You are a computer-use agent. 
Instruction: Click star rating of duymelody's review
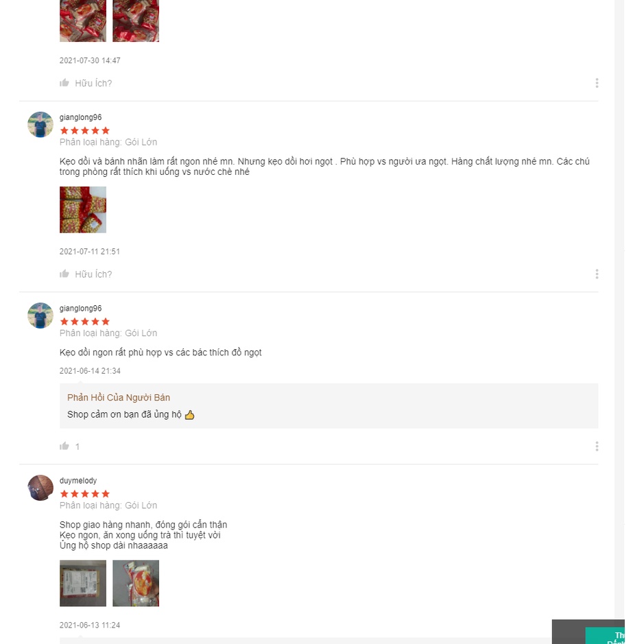[84, 494]
